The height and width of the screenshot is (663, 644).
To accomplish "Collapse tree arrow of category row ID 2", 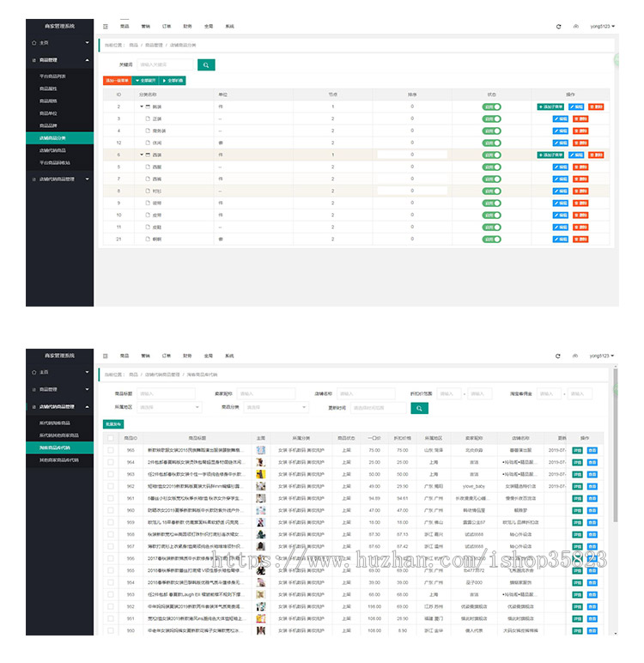I will tap(142, 106).
